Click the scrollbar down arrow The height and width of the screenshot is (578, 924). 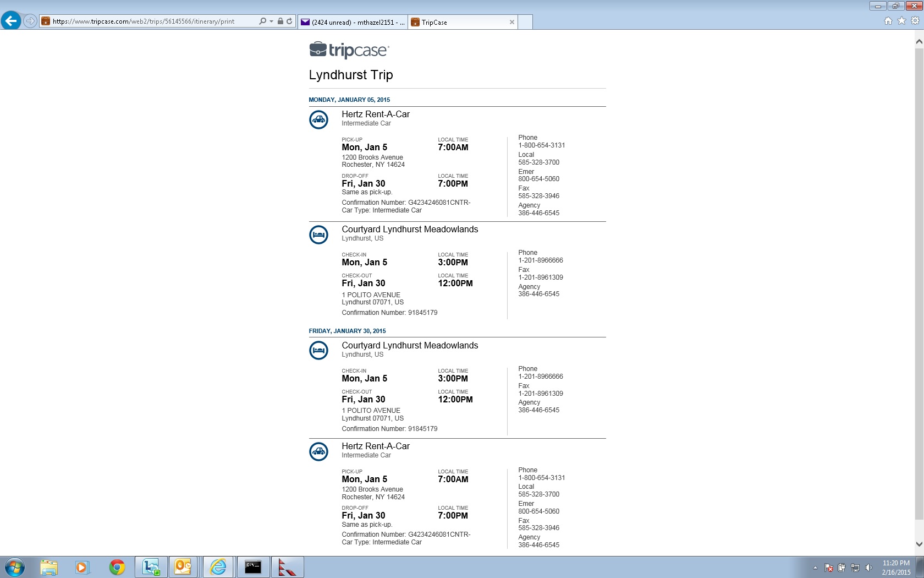point(919,544)
